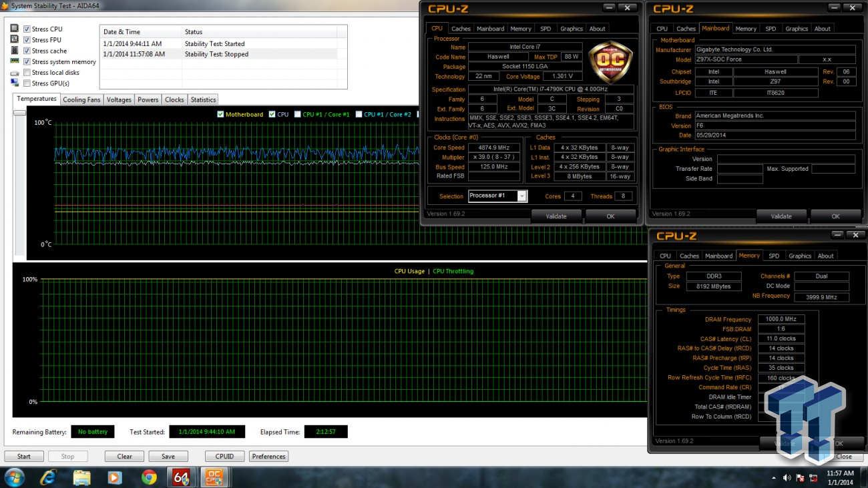Viewport: 868px width, 488px height.
Task: Click the Intel Core i7 name field
Action: click(525, 47)
